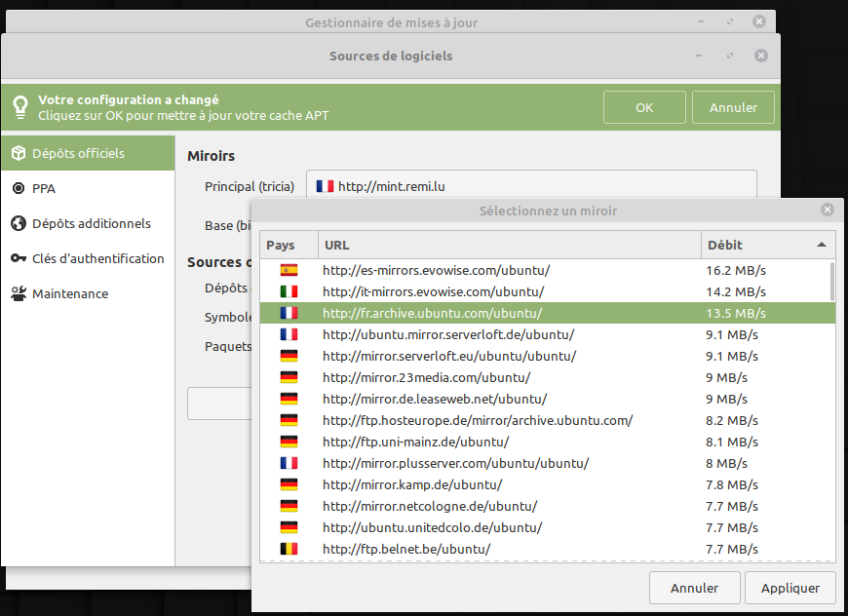Click the Italian flag on it-mirrors.evowise.com row
This screenshot has height=616, width=848.
288,291
